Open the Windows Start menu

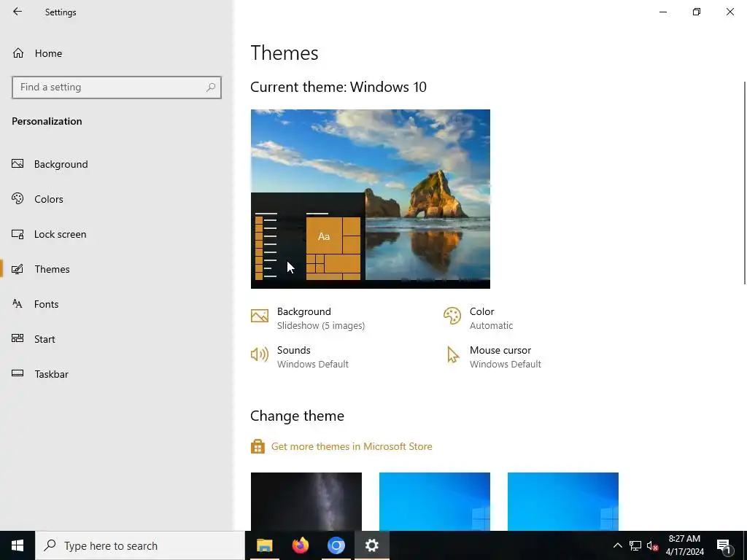pos(18,545)
